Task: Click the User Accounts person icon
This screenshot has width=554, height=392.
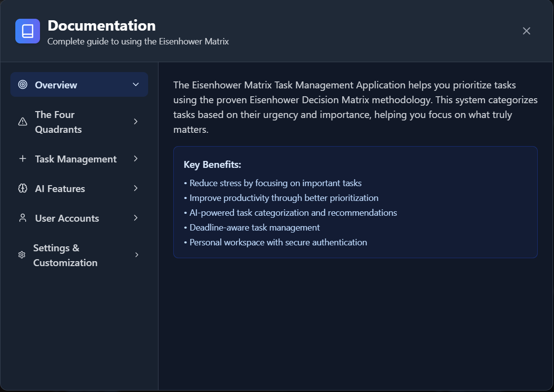Action: click(x=23, y=218)
